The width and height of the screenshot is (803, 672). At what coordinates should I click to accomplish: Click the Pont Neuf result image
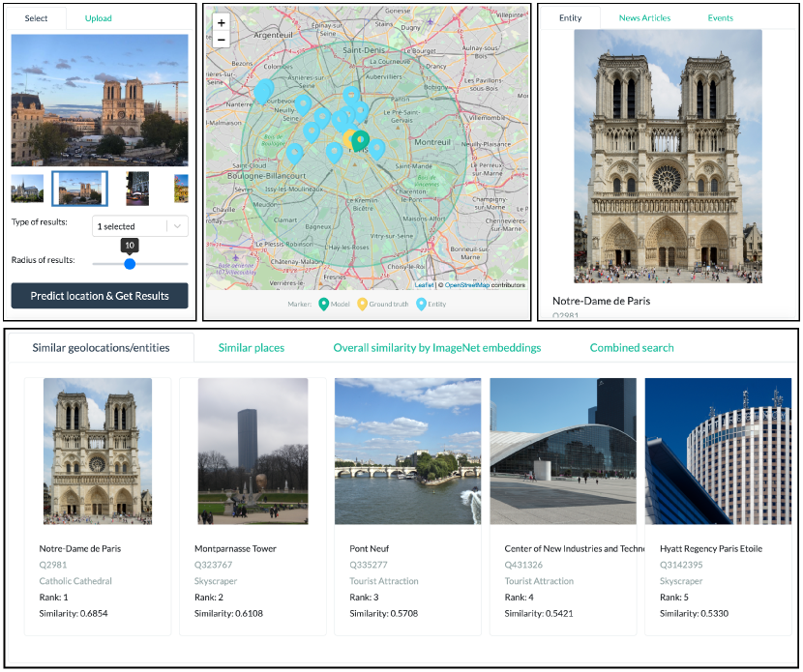pos(407,452)
